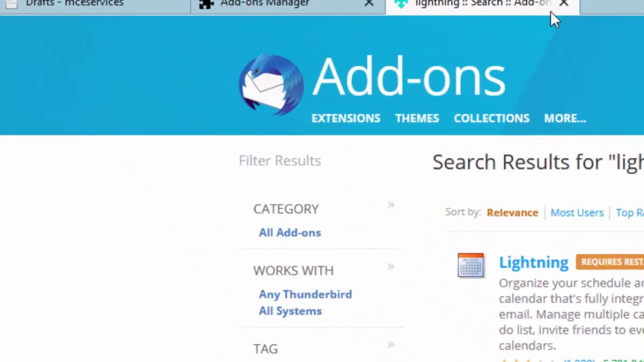Image resolution: width=644 pixels, height=362 pixels.
Task: Click the favicon of the lightning search tab
Action: pos(401,4)
